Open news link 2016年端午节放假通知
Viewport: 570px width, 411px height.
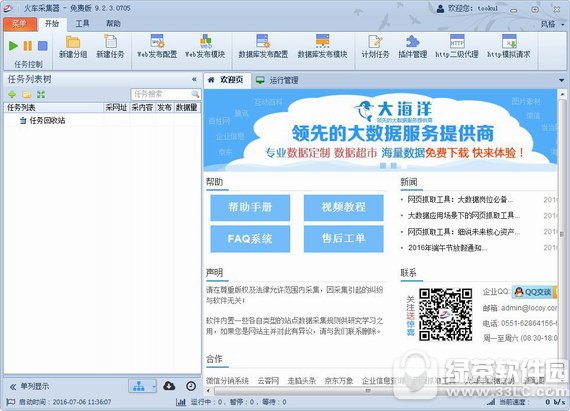pos(447,248)
